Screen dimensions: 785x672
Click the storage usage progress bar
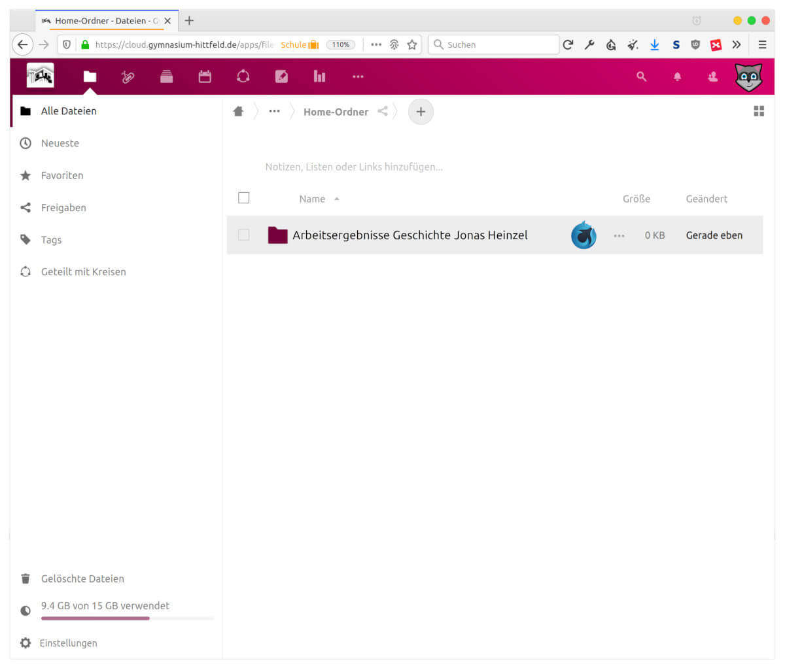point(127,618)
